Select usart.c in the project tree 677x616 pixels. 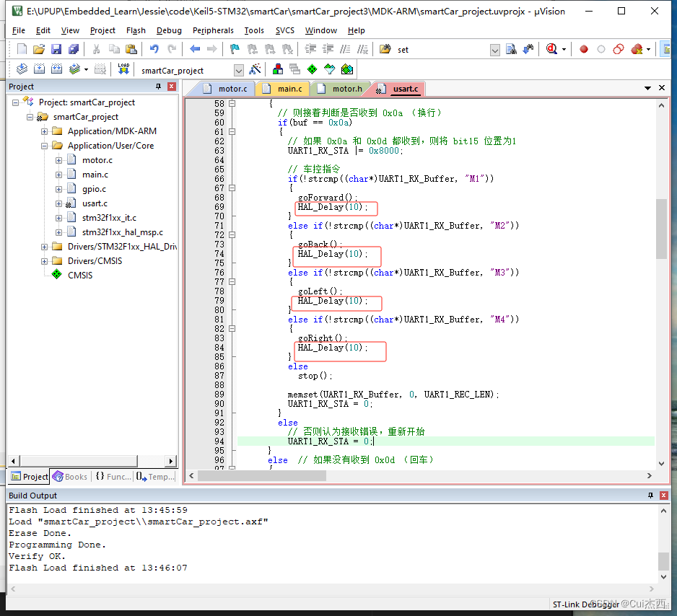pos(95,203)
